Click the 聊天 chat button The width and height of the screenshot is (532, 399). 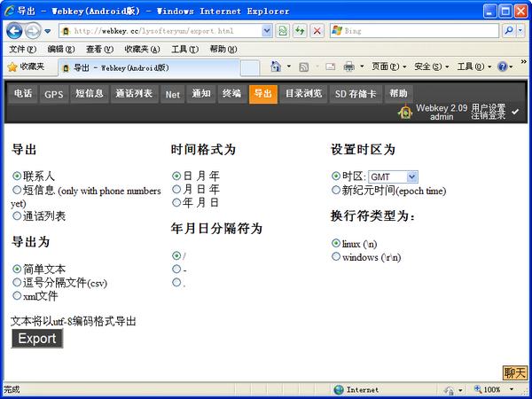pyautogui.click(x=515, y=373)
